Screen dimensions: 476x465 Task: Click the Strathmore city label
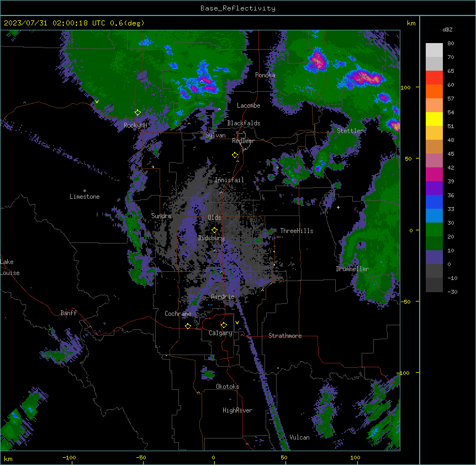[x=285, y=336]
